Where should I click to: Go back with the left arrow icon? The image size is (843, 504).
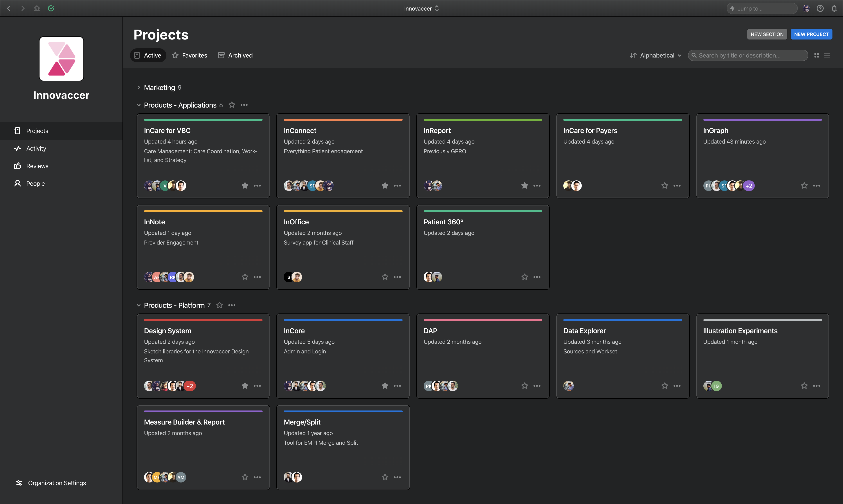click(9, 8)
